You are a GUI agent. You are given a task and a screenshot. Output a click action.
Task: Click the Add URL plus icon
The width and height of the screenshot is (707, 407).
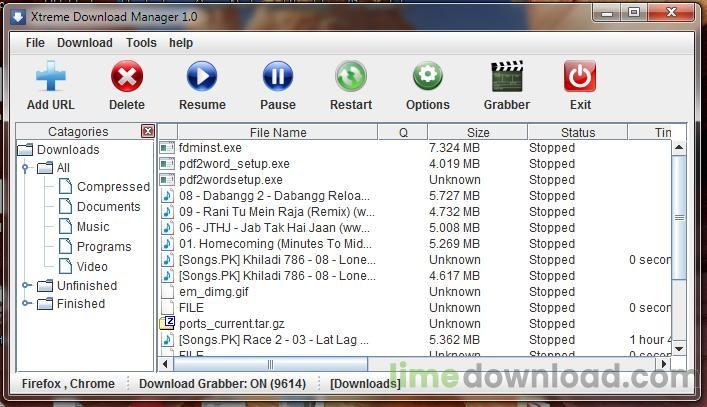pyautogui.click(x=50, y=76)
